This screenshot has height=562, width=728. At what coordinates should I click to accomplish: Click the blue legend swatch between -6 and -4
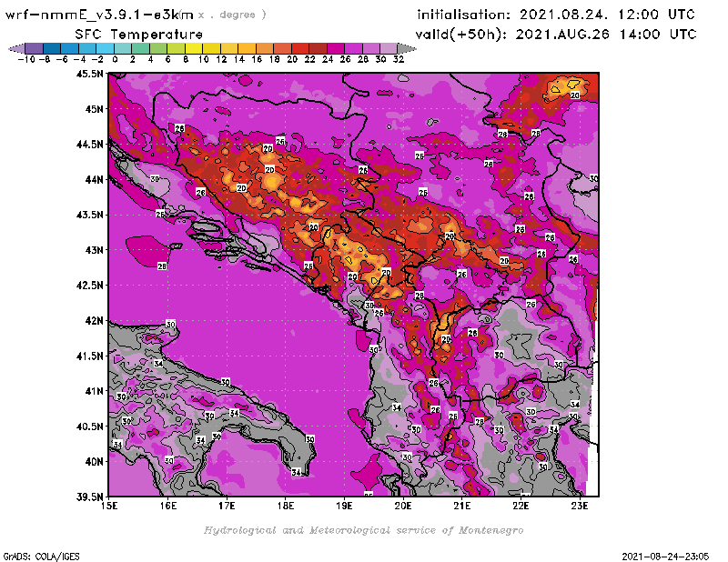(x=70, y=49)
